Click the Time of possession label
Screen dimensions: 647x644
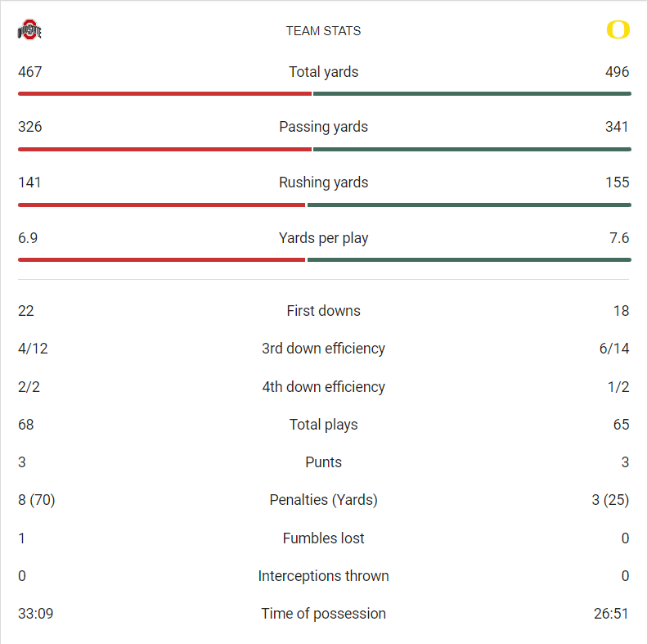pyautogui.click(x=323, y=614)
